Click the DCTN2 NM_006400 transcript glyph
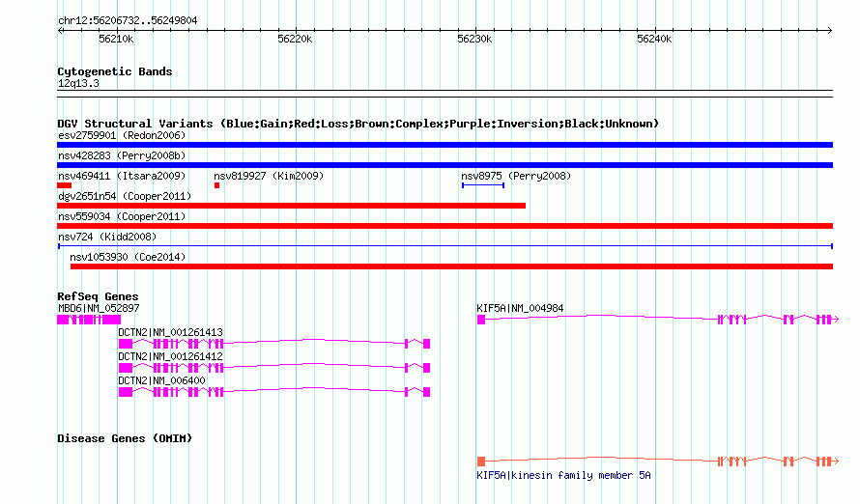The height and width of the screenshot is (504, 860). click(274, 392)
